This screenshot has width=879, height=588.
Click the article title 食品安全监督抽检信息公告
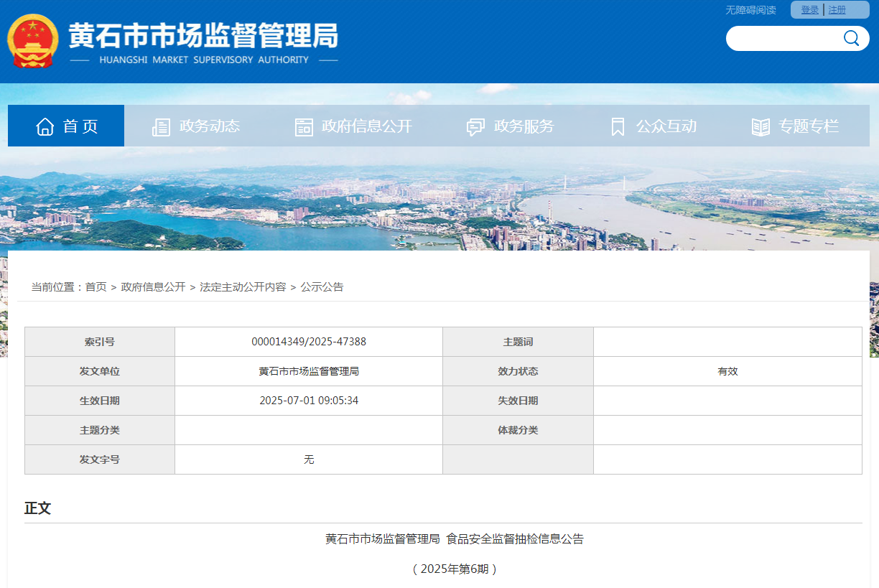click(515, 538)
